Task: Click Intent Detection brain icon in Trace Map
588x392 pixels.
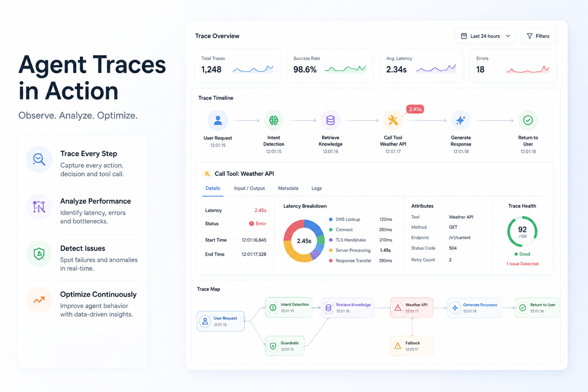Action: [273, 308]
